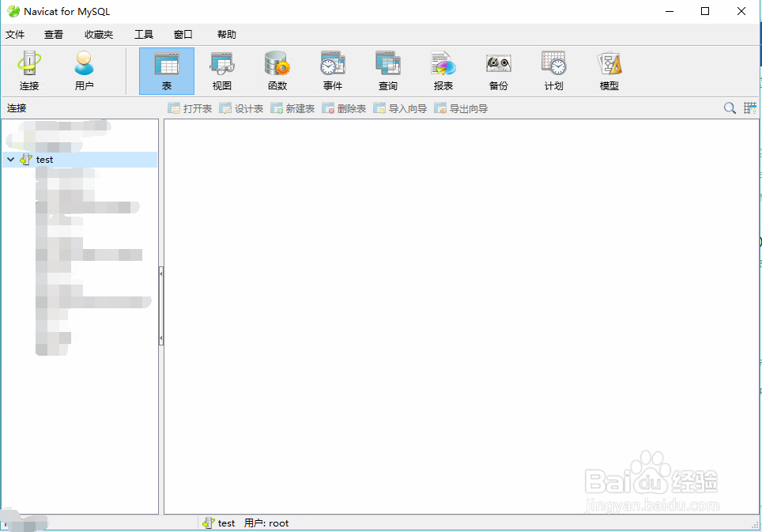This screenshot has width=762, height=532.
Task: Toggle the grid view mode icon
Action: click(750, 108)
